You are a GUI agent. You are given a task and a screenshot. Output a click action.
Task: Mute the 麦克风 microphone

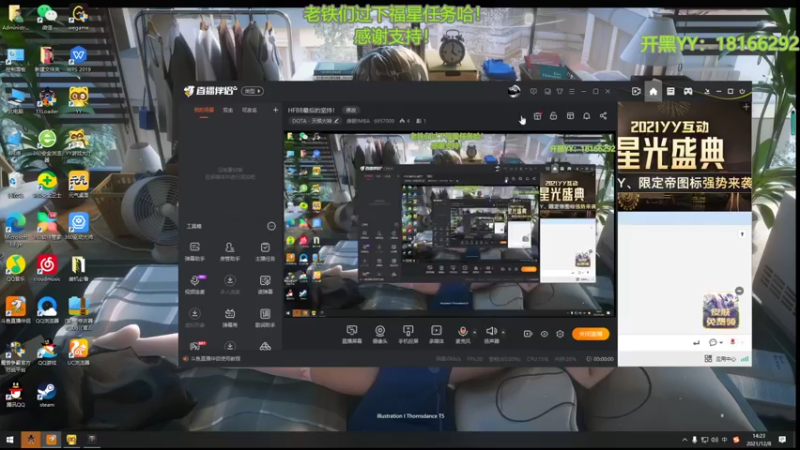coord(462,334)
